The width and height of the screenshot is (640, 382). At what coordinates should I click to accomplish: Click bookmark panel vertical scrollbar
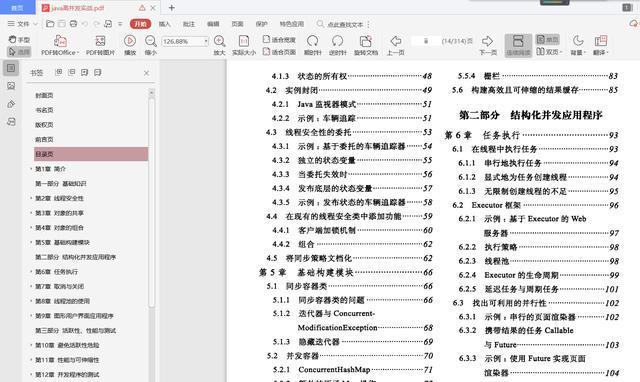click(x=151, y=202)
